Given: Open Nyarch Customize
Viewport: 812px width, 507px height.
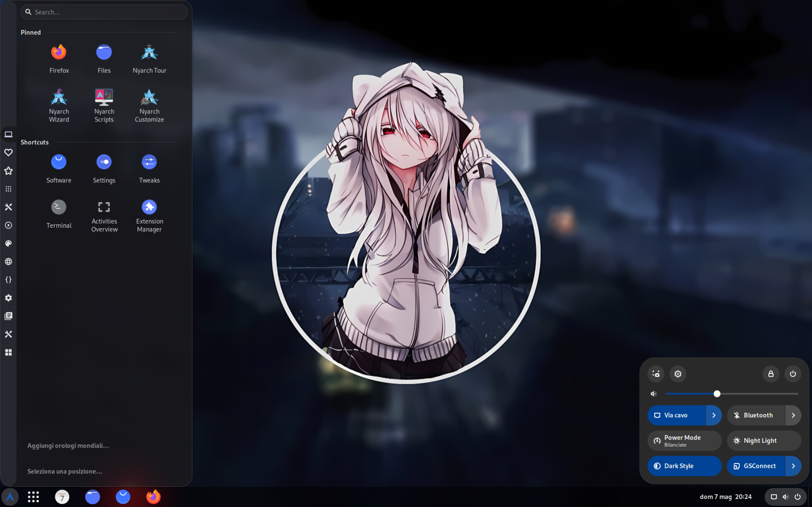Looking at the screenshot, I should click(x=149, y=105).
